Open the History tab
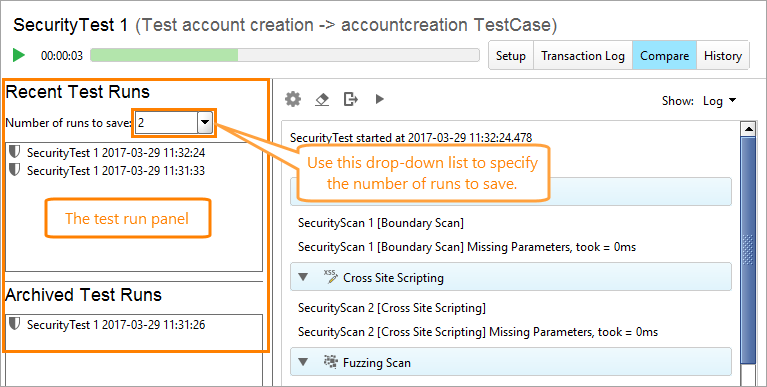 [x=722, y=56]
